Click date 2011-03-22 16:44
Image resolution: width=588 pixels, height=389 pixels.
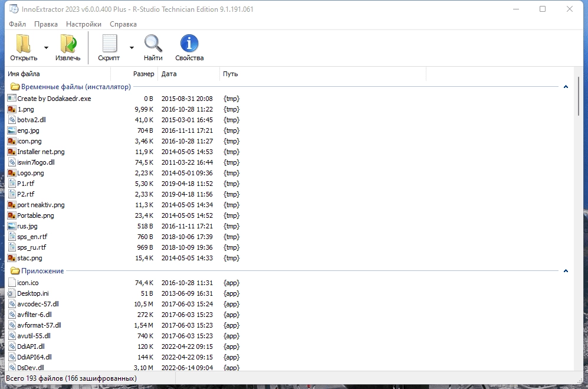187,162
